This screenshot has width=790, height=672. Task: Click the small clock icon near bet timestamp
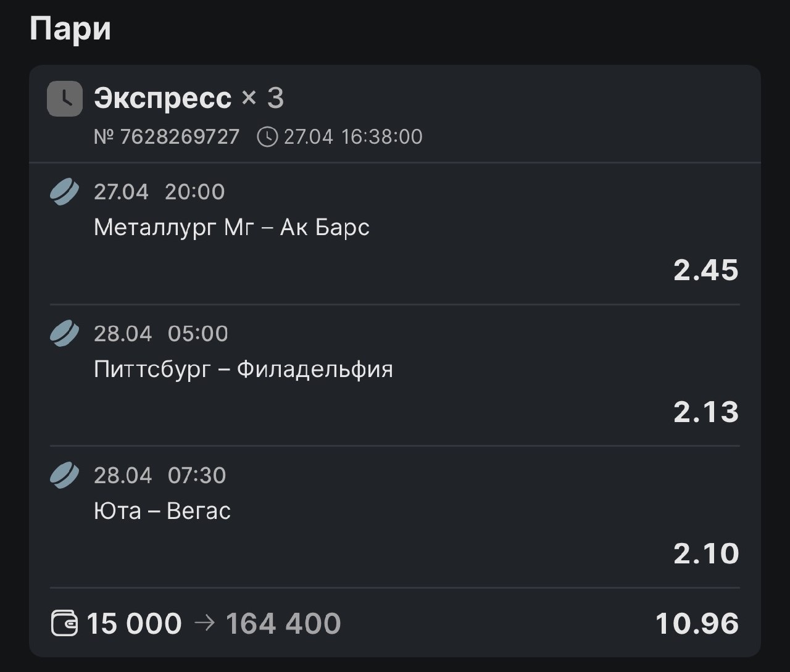(x=267, y=137)
